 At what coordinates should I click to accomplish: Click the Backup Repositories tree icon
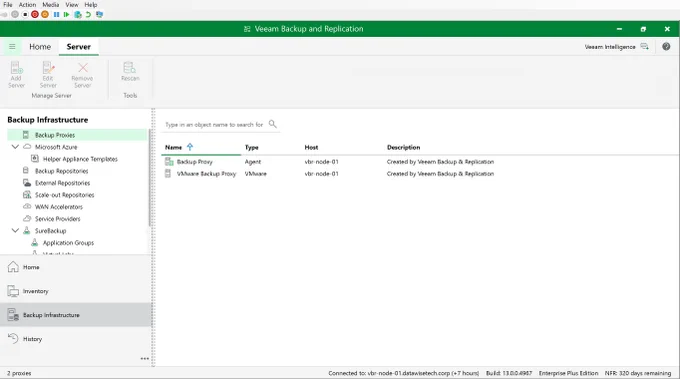click(26, 170)
